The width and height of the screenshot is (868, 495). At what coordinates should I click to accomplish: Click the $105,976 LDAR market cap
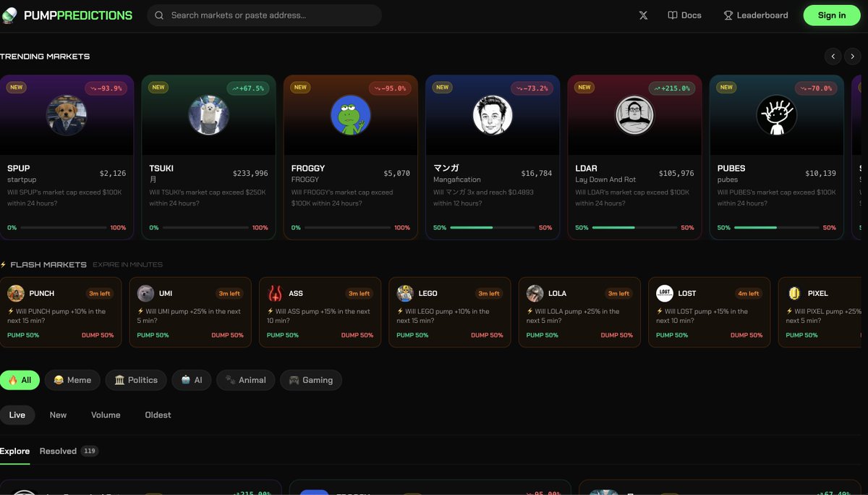tap(676, 174)
